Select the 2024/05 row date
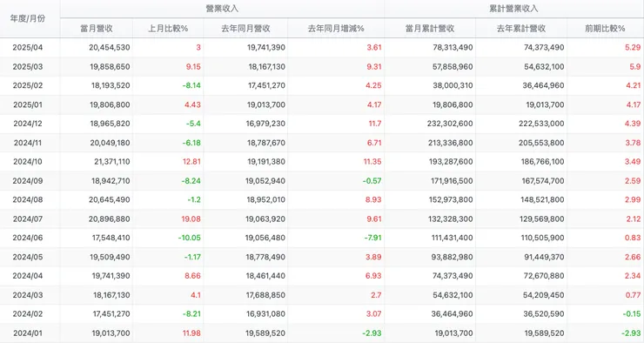 28,257
